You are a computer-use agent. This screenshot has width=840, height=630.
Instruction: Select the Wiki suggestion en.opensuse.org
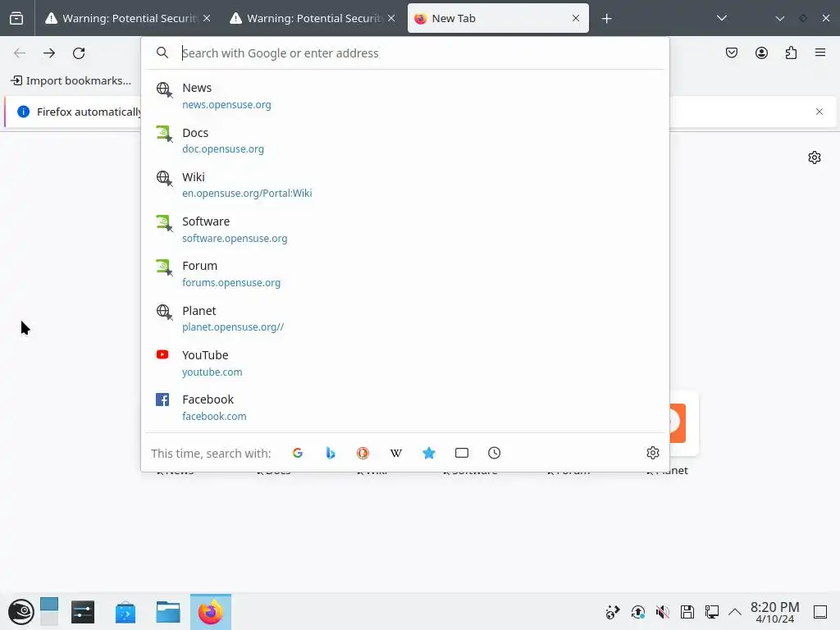405,185
